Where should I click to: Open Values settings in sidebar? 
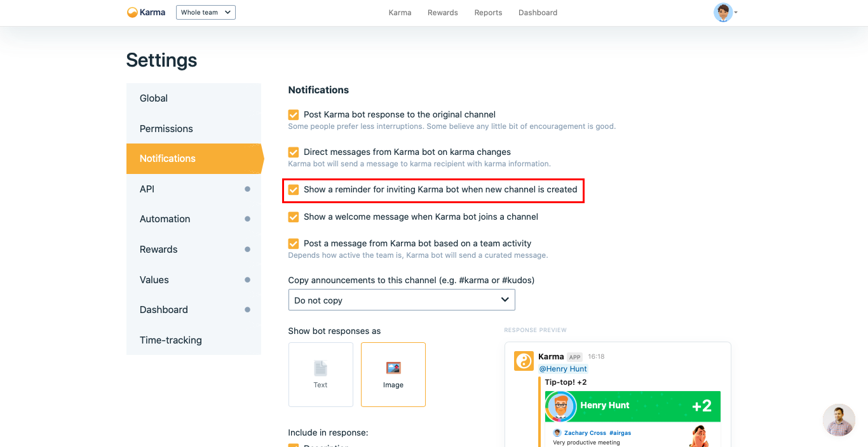(194, 280)
